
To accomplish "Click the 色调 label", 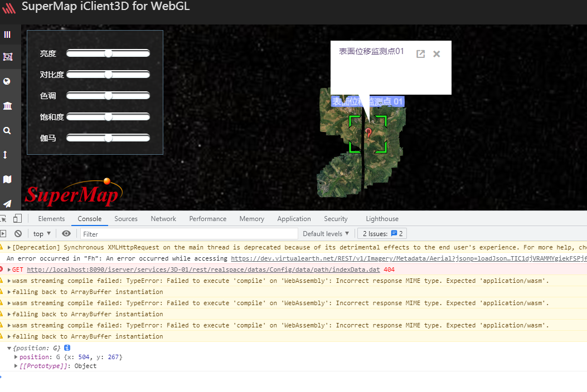I will pos(48,96).
